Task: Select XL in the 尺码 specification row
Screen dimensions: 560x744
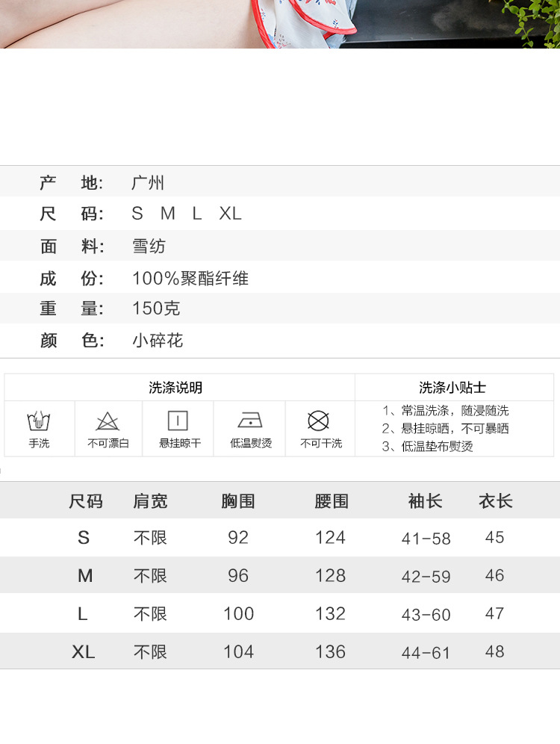Action: pyautogui.click(x=230, y=214)
